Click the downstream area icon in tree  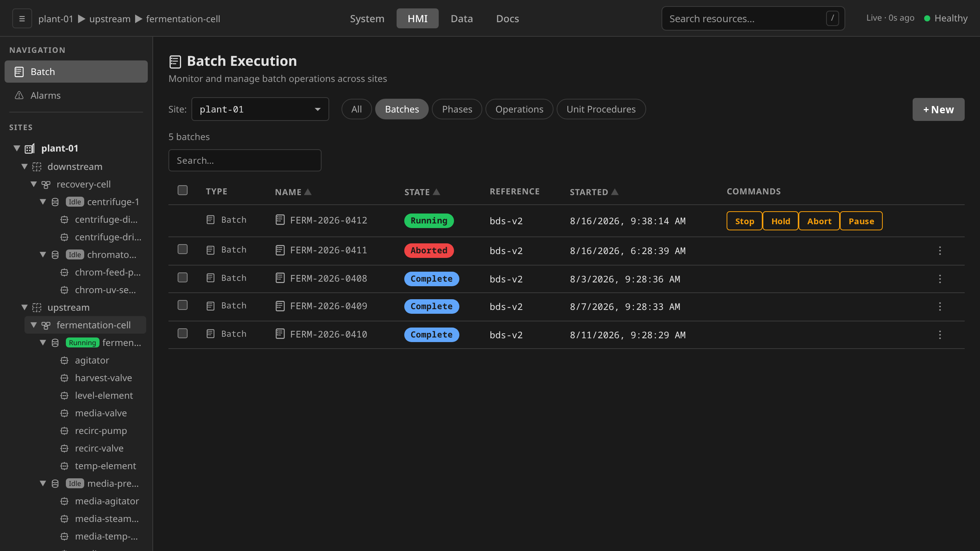[37, 167]
